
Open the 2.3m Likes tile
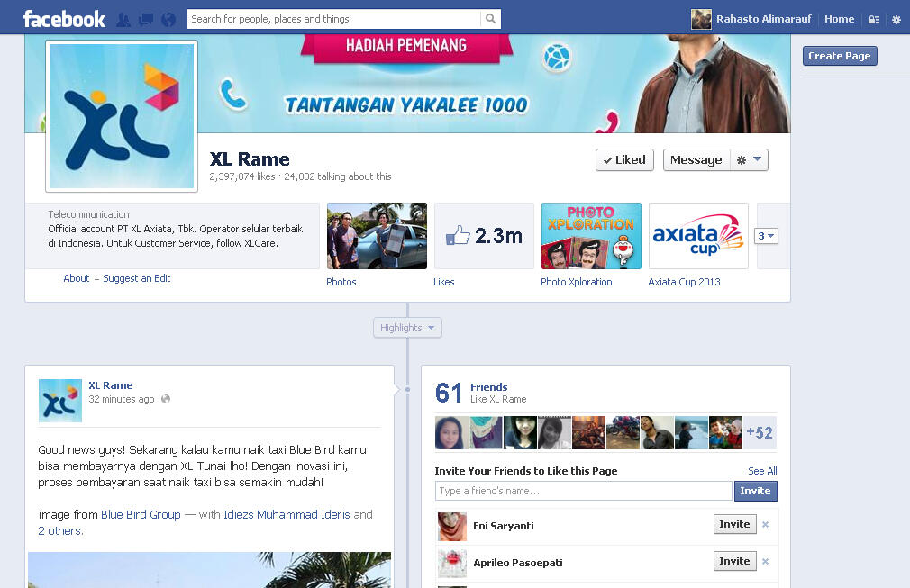(484, 236)
